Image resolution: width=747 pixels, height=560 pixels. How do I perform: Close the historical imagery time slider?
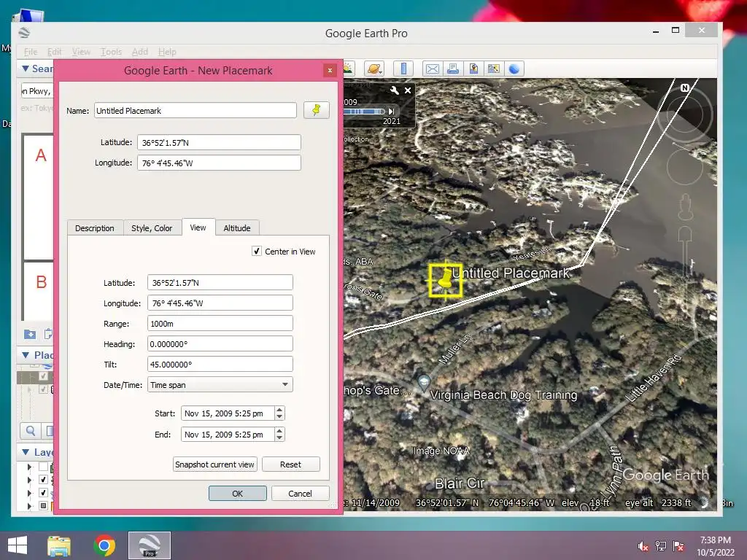(x=408, y=90)
